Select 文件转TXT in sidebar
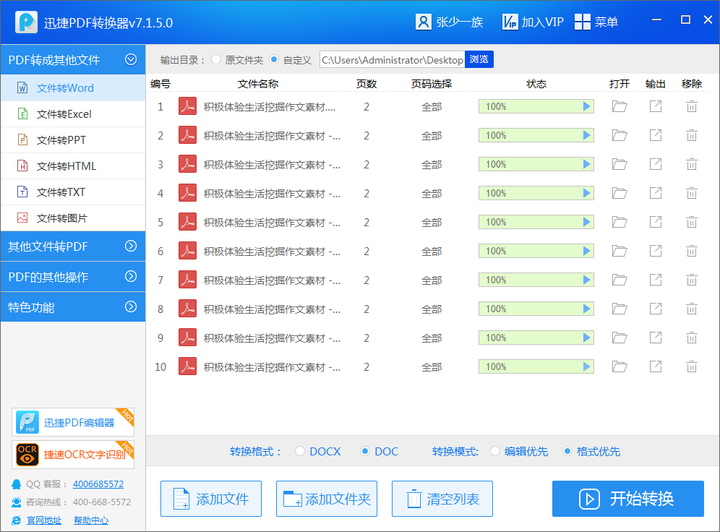 (73, 192)
